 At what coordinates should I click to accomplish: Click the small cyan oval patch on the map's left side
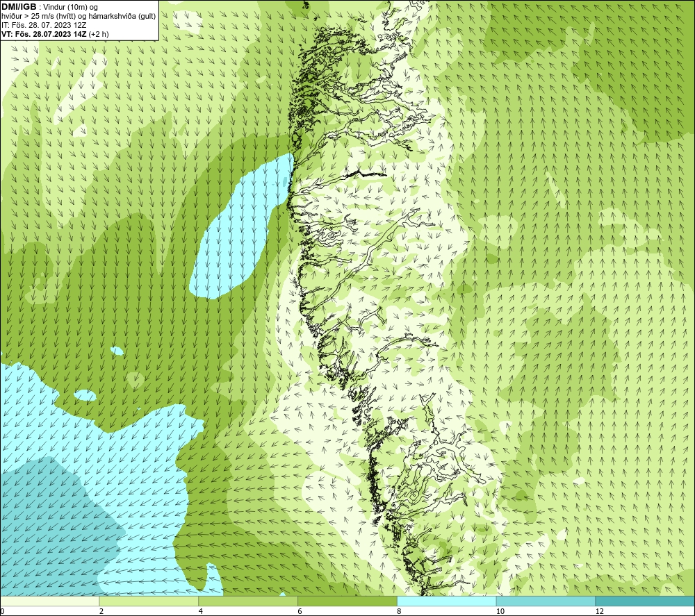pos(84,395)
